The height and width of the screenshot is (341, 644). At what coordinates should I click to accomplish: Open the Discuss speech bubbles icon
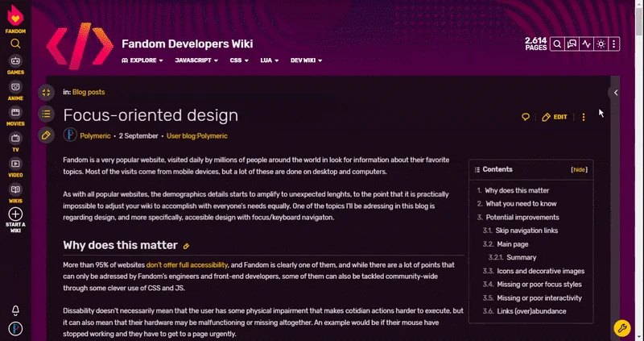[572, 44]
